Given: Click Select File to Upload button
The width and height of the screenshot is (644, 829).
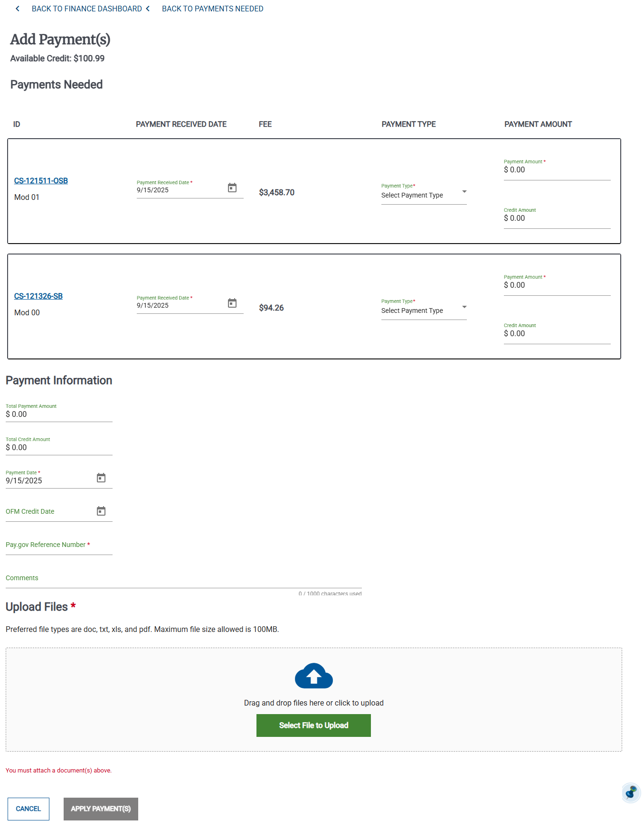Looking at the screenshot, I should (x=313, y=725).
